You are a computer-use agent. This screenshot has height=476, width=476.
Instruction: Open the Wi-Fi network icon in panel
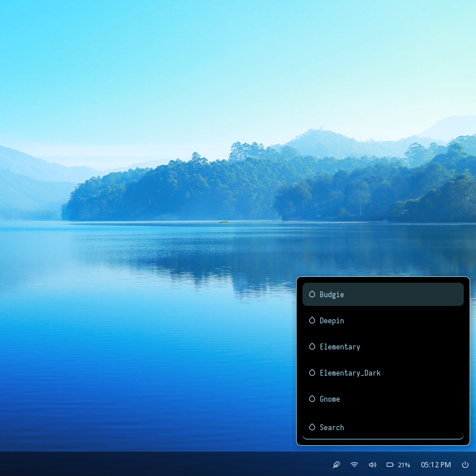click(354, 464)
